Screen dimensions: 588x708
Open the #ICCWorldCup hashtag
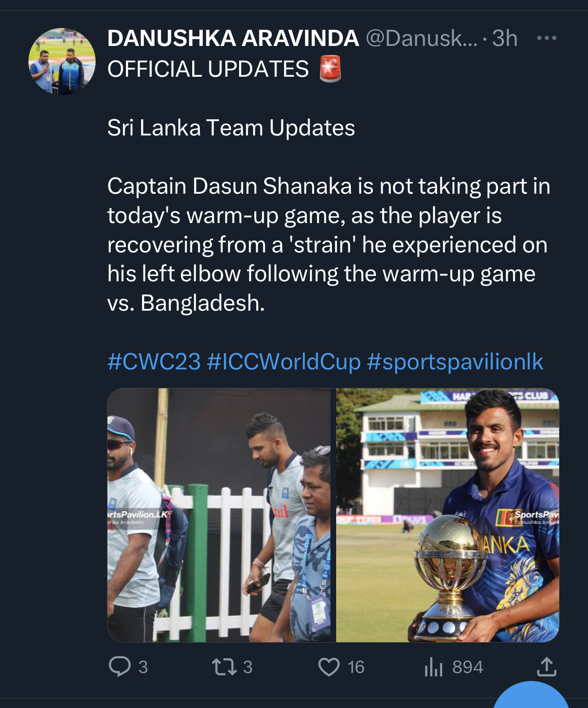tap(284, 361)
